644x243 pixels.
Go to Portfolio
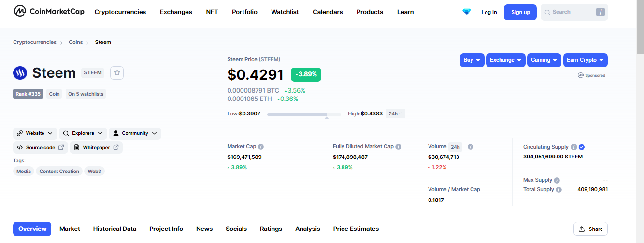point(244,12)
